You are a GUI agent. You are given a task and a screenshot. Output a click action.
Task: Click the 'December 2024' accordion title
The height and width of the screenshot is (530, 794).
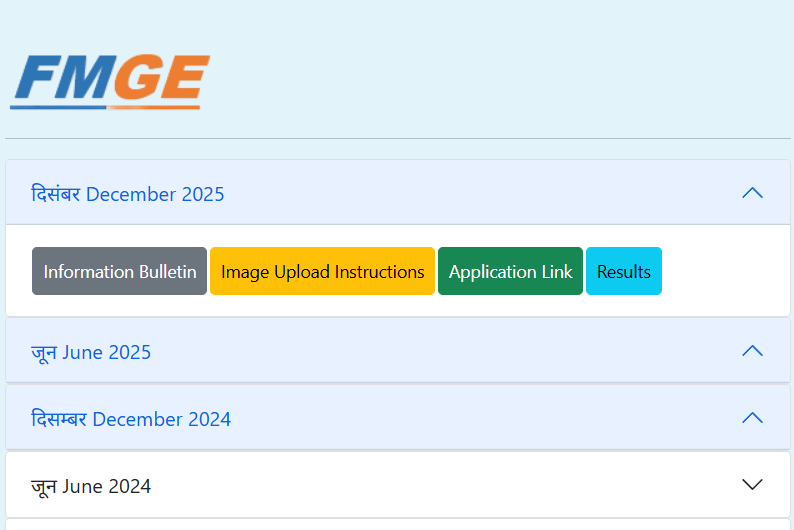point(161,419)
